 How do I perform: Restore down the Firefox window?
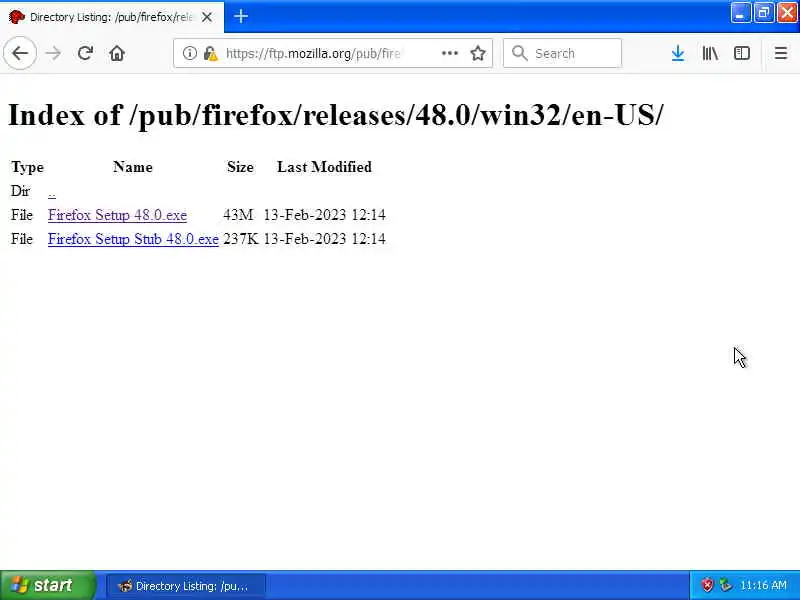pyautogui.click(x=764, y=13)
